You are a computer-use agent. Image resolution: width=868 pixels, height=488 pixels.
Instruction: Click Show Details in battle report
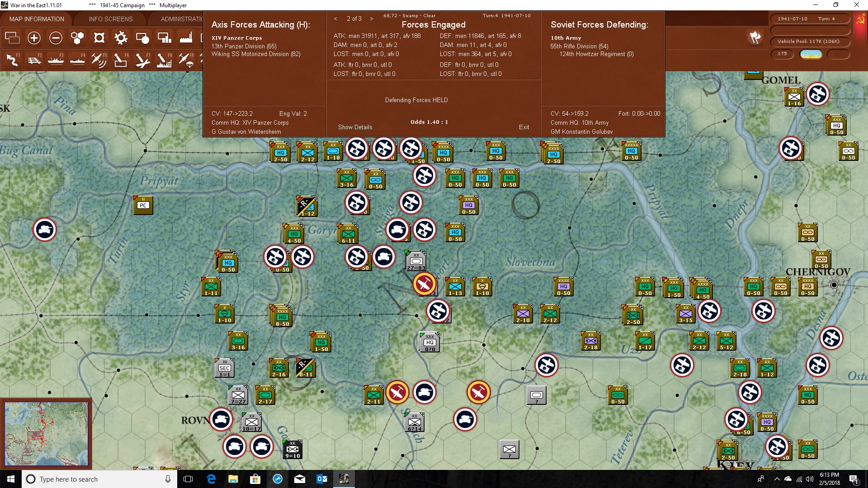coord(355,127)
